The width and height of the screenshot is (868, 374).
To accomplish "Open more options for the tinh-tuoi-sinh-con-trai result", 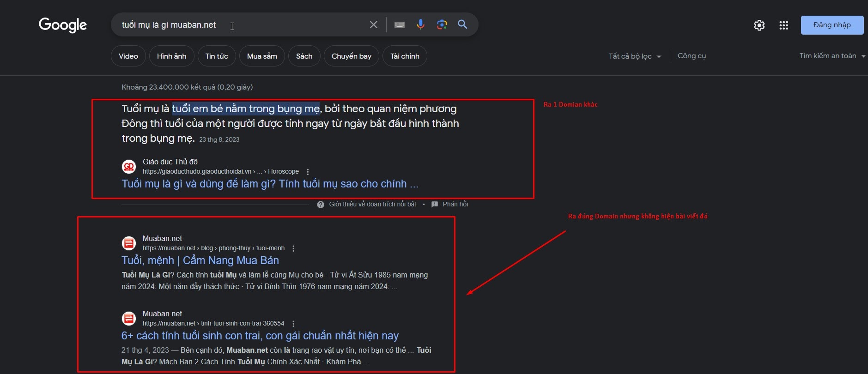I will pyautogui.click(x=293, y=324).
